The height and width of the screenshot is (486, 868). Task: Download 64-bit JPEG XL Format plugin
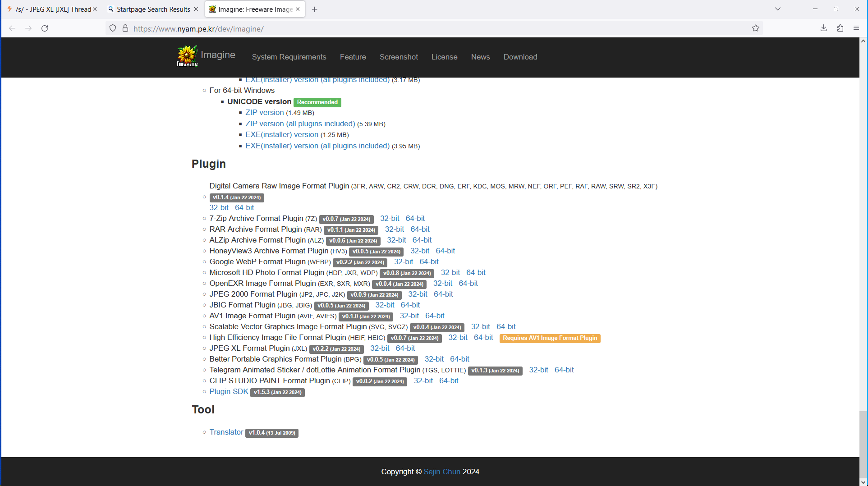[x=405, y=348]
